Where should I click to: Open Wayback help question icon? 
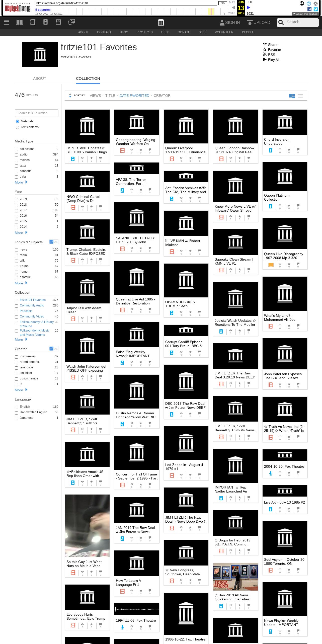[x=309, y=4]
